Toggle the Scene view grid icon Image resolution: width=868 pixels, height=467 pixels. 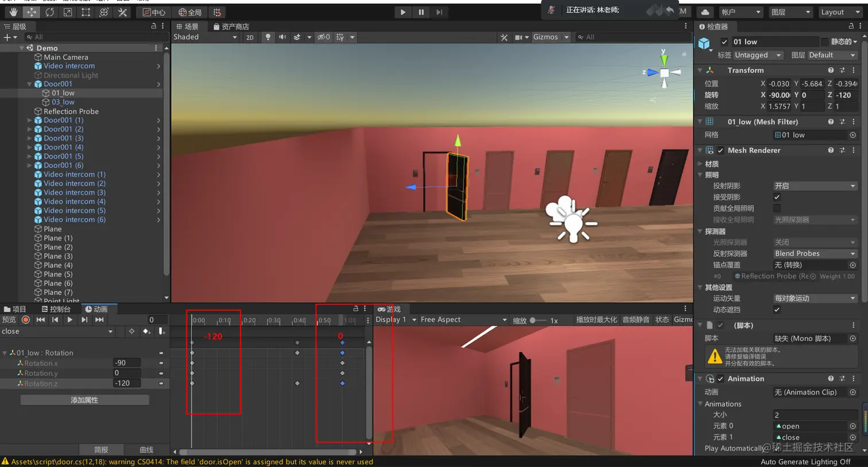pos(340,37)
